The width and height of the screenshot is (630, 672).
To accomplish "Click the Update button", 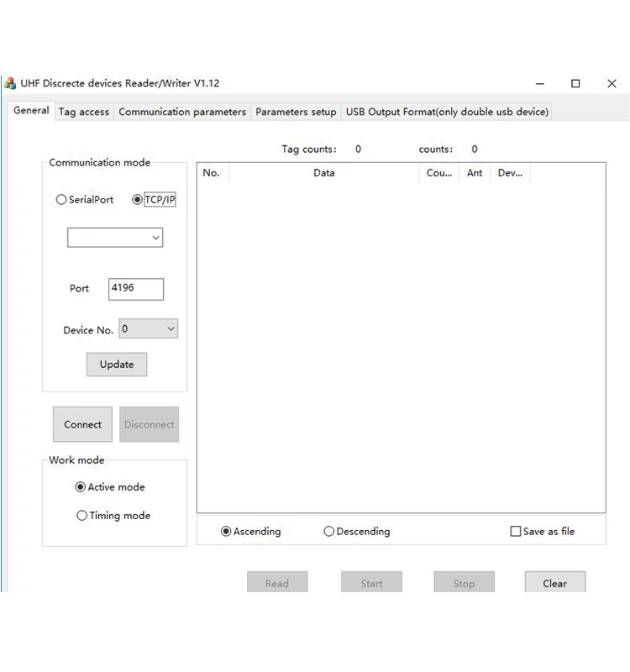I will tap(117, 365).
